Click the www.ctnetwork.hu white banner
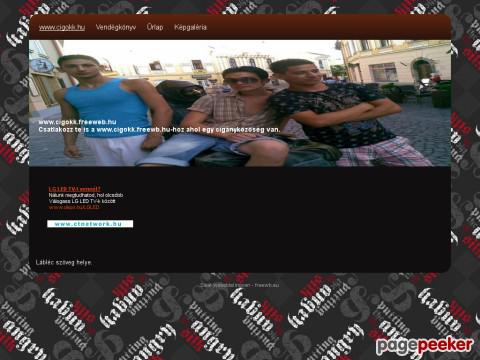The width and height of the screenshot is (480, 360). 90,224
